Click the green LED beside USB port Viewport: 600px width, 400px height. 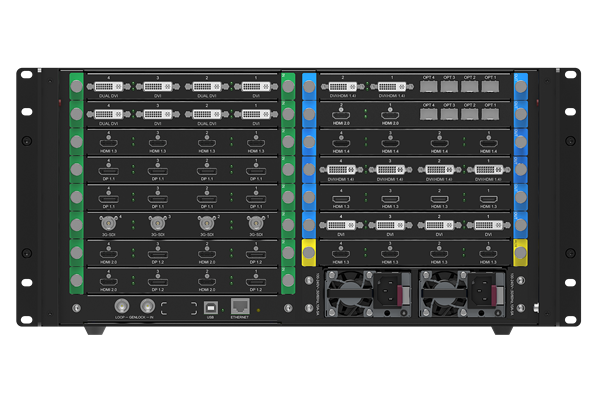click(x=223, y=310)
